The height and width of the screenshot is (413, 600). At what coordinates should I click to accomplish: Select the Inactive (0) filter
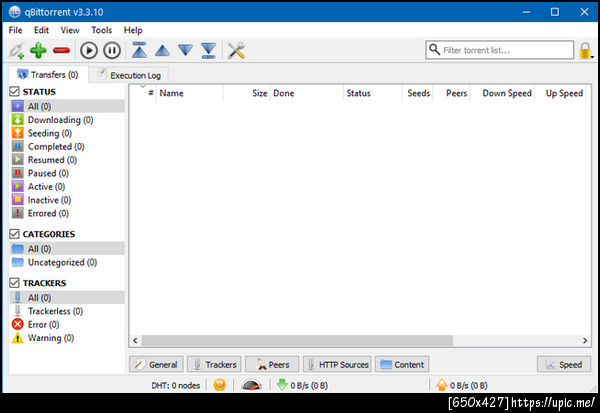pos(67,200)
